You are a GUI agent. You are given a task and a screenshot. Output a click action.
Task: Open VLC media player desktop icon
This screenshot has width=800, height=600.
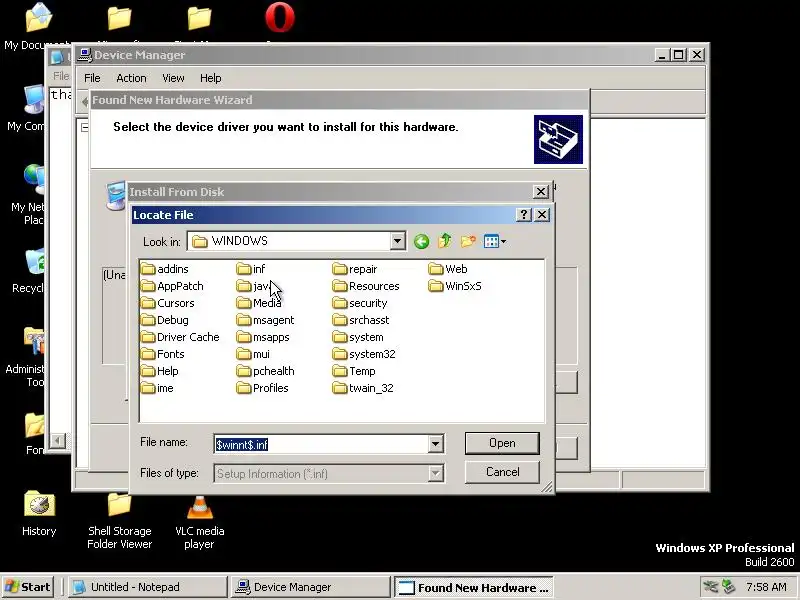click(199, 522)
